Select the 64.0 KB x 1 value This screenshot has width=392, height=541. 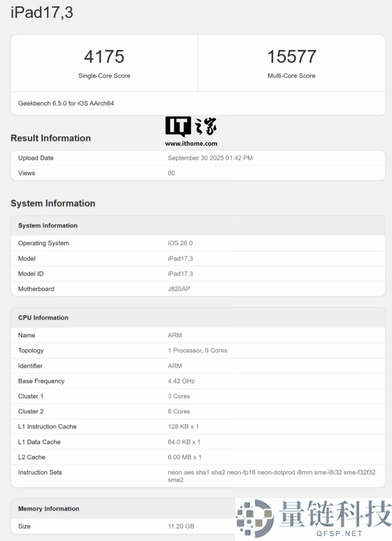pyautogui.click(x=185, y=442)
